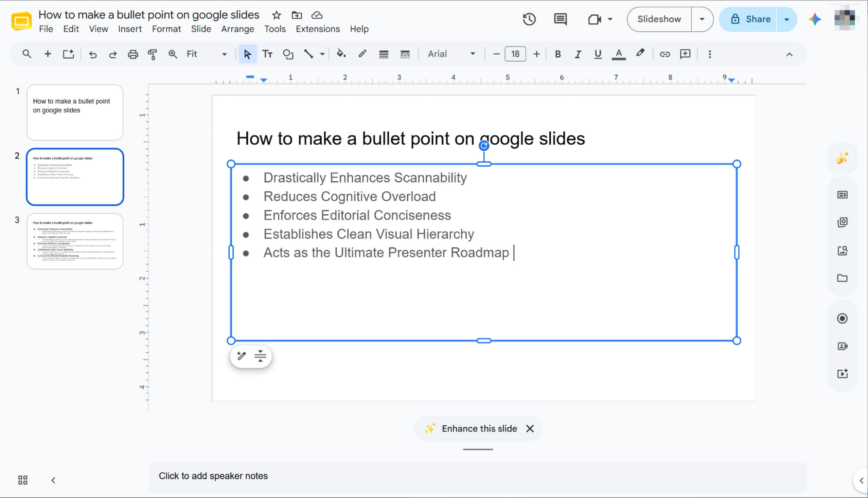The height and width of the screenshot is (498, 868).
Task: Open the comments panel icon
Action: point(560,19)
